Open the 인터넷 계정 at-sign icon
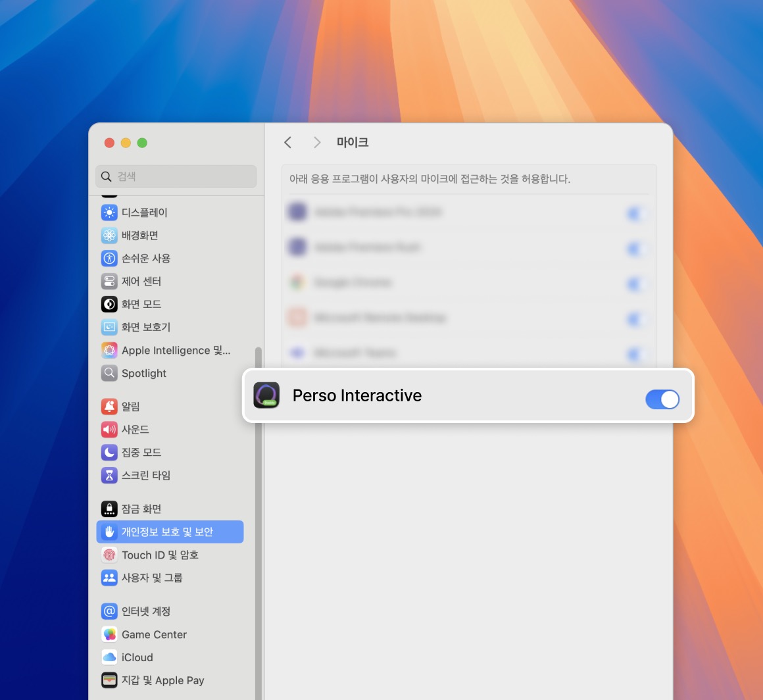 (109, 611)
